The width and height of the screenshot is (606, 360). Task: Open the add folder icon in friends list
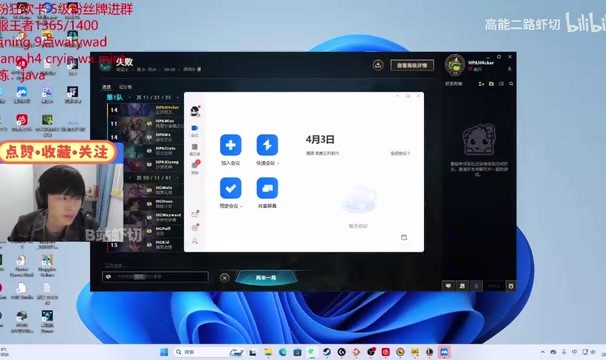[x=491, y=84]
